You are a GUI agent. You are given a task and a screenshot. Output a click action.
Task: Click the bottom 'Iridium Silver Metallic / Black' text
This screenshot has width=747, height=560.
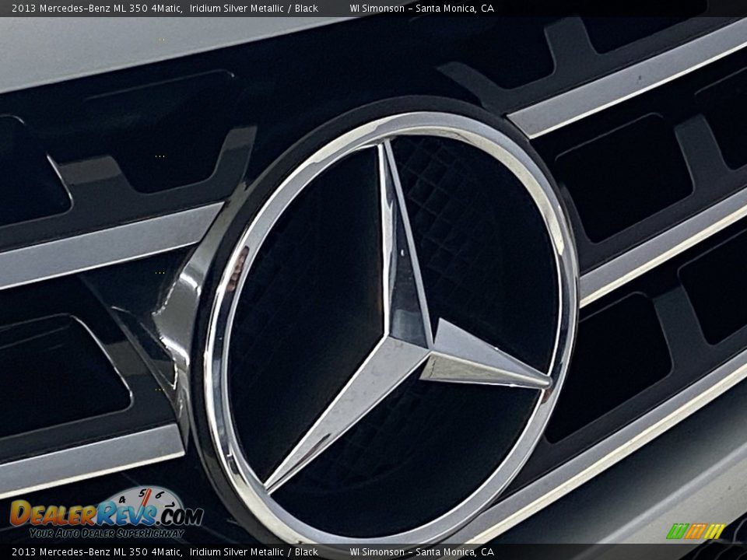[x=254, y=552]
